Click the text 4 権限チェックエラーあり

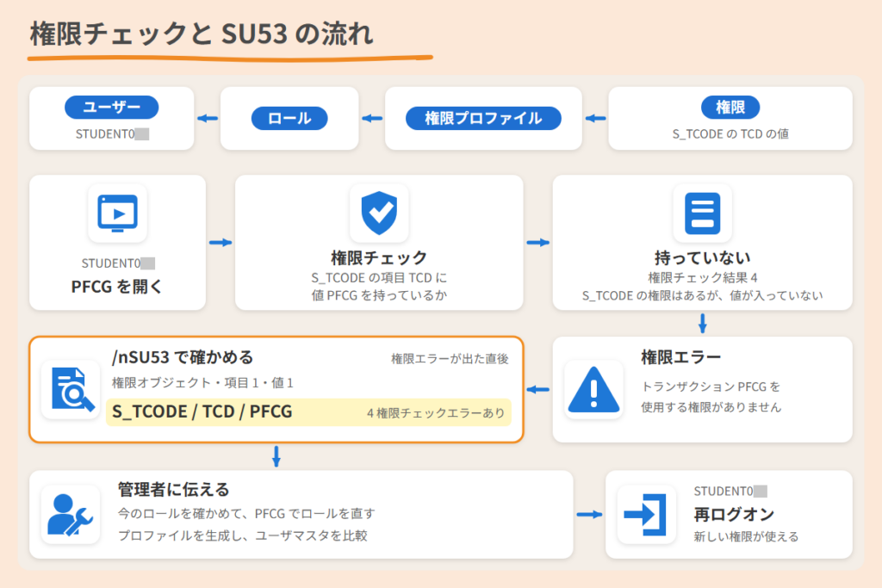click(436, 413)
